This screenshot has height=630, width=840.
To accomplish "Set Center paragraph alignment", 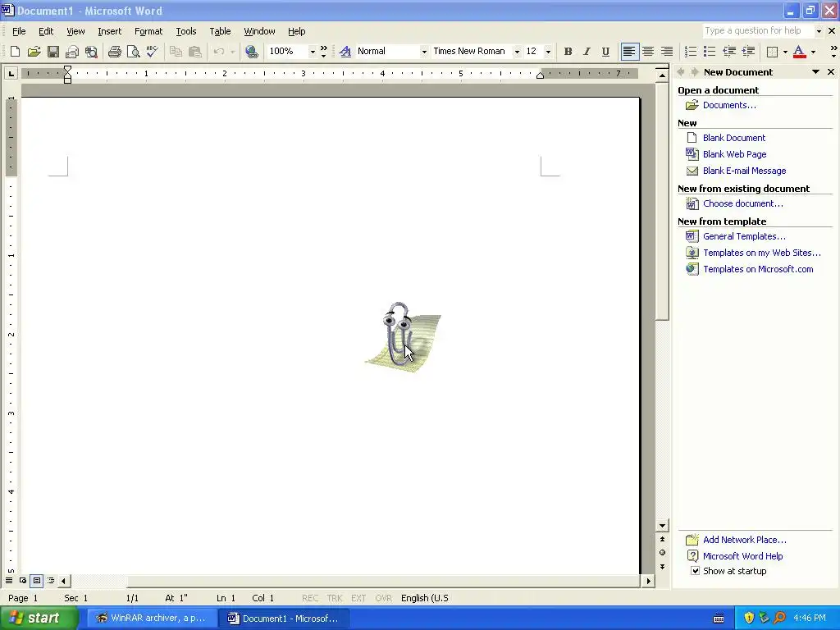I will coord(648,52).
